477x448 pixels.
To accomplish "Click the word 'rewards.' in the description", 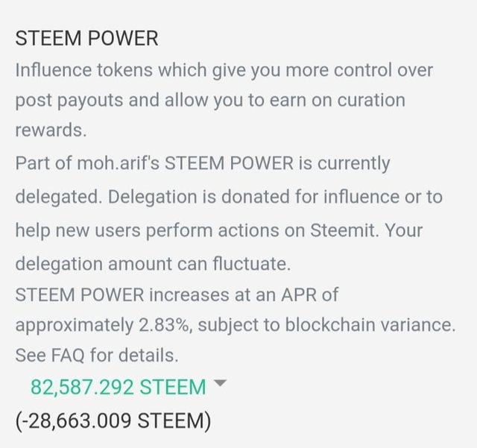I will (51, 130).
